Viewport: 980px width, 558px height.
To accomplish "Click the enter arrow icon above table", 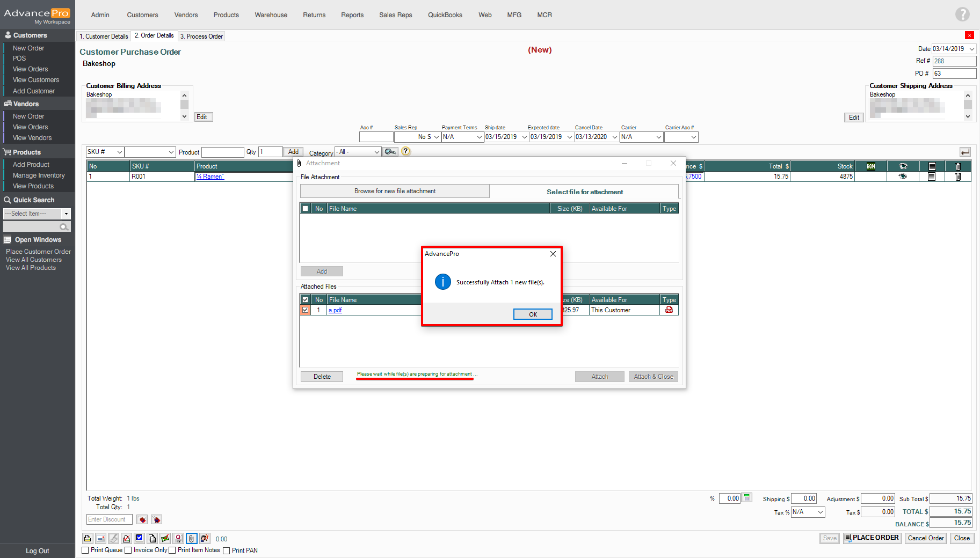I will 965,152.
